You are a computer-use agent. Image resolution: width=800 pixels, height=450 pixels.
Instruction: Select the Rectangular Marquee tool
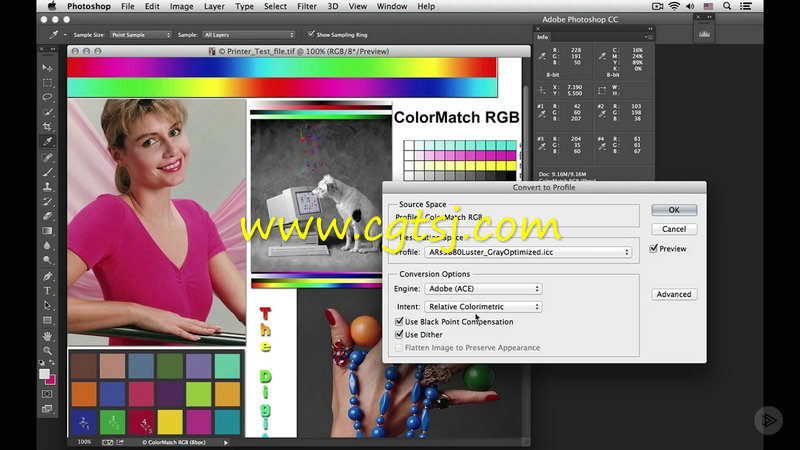click(x=47, y=82)
